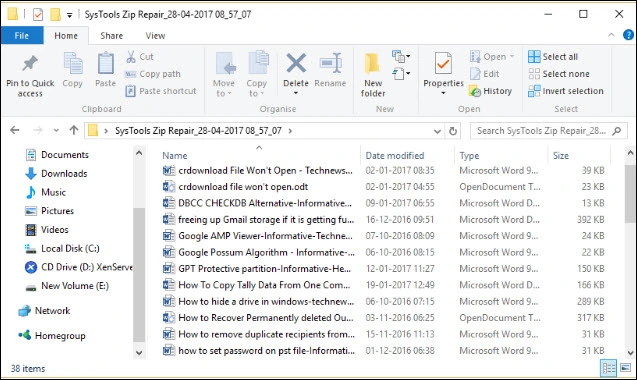This screenshot has height=380, width=637.
Task: Collapse the ribbon with the chevron
Action: pos(611,35)
